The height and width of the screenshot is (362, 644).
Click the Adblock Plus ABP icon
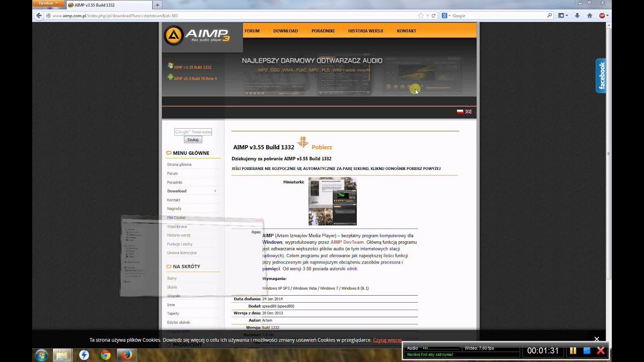(602, 16)
